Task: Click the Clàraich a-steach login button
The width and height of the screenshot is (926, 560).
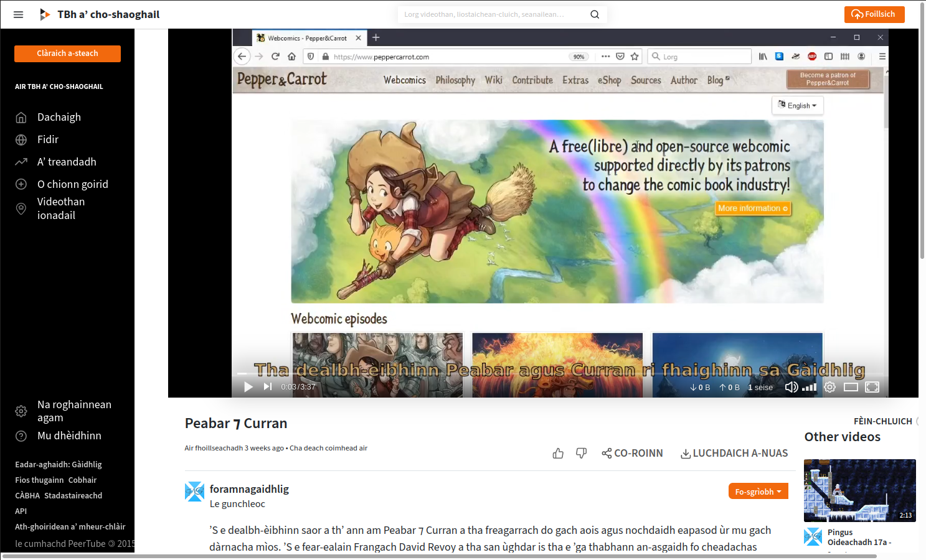Action: (x=67, y=54)
